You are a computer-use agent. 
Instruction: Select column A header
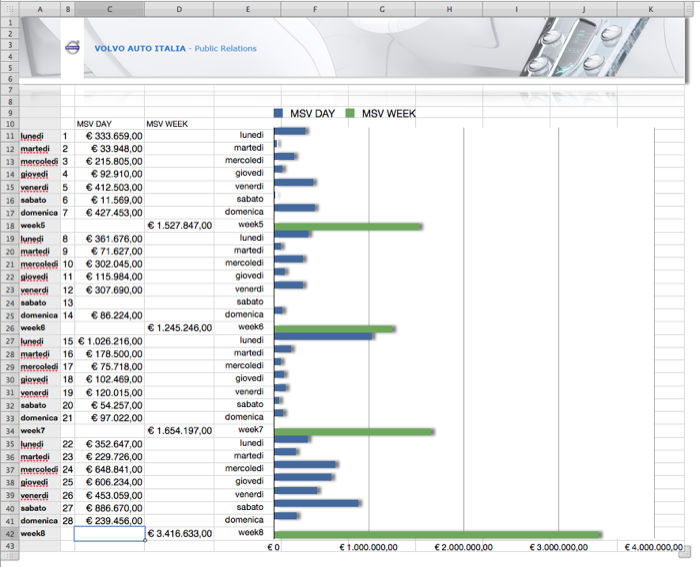point(39,9)
